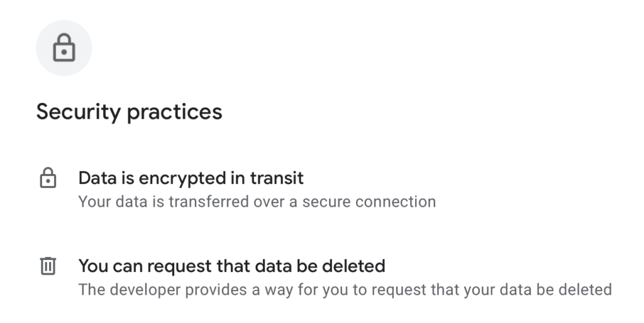Click the description starting "The developer provides a way"
This screenshot has height=323, width=644.
coord(345,290)
